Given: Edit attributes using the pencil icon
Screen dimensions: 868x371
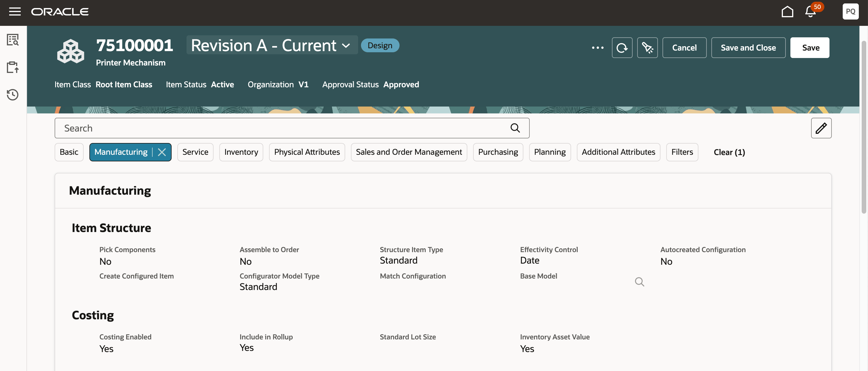Looking at the screenshot, I should pos(821,128).
